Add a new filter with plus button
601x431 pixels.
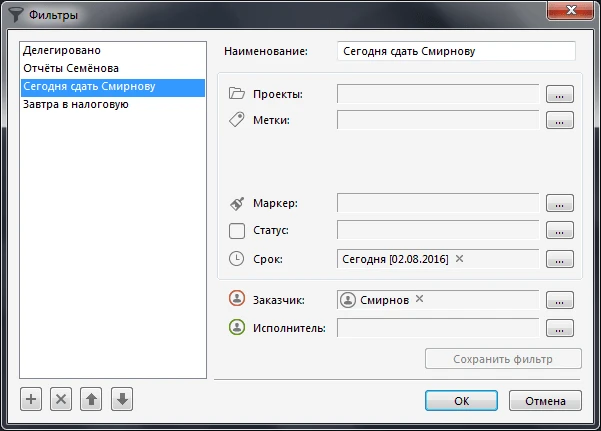(31, 399)
